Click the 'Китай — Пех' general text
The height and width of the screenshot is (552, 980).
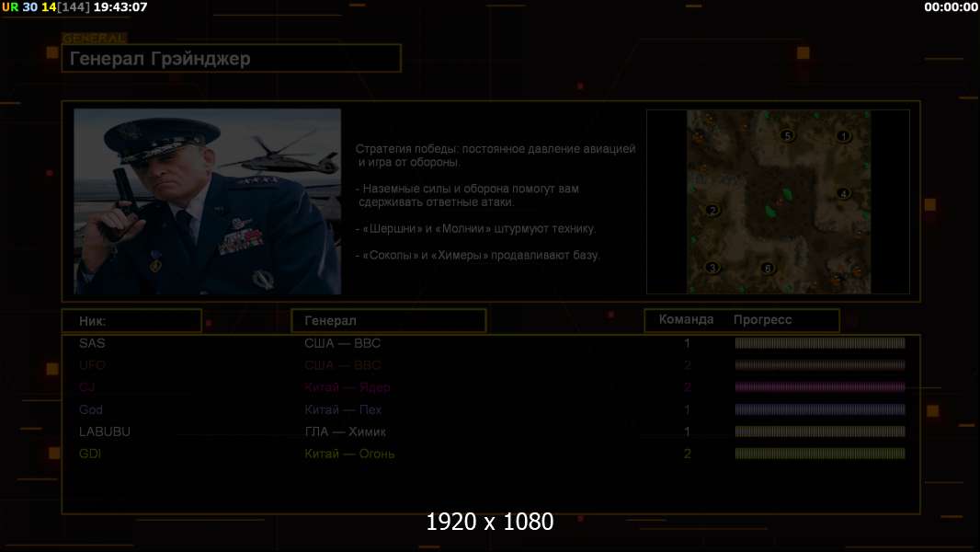click(x=343, y=410)
